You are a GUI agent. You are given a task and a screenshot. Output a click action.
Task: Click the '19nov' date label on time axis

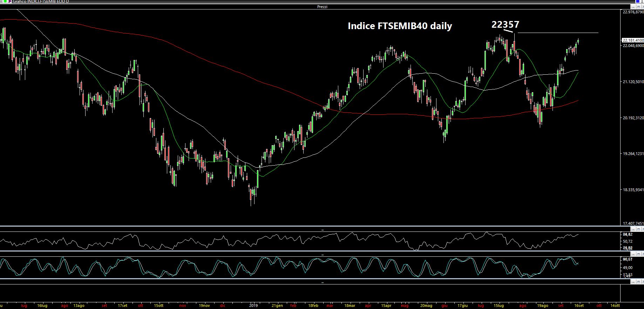click(204, 305)
